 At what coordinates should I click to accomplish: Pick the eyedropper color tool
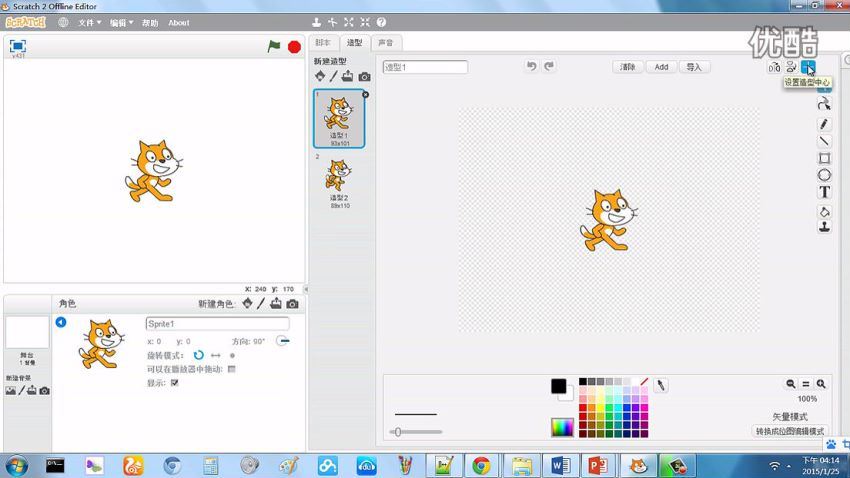(660, 385)
